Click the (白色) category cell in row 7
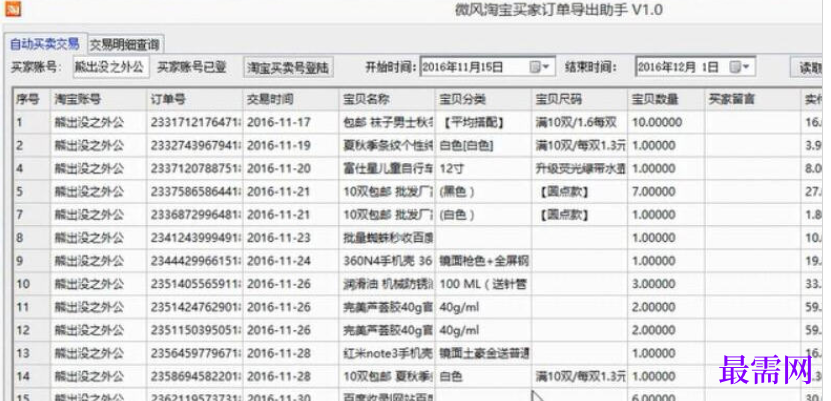 483,215
